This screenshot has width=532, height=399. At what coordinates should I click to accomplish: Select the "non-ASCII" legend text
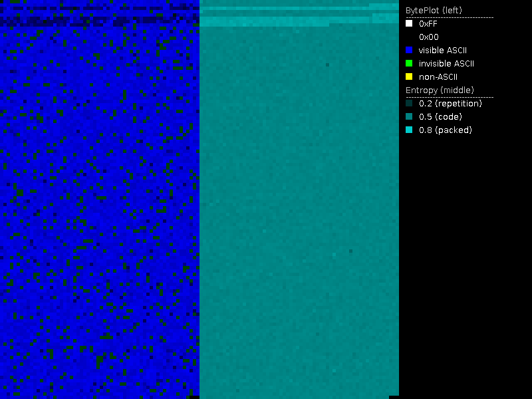point(438,76)
